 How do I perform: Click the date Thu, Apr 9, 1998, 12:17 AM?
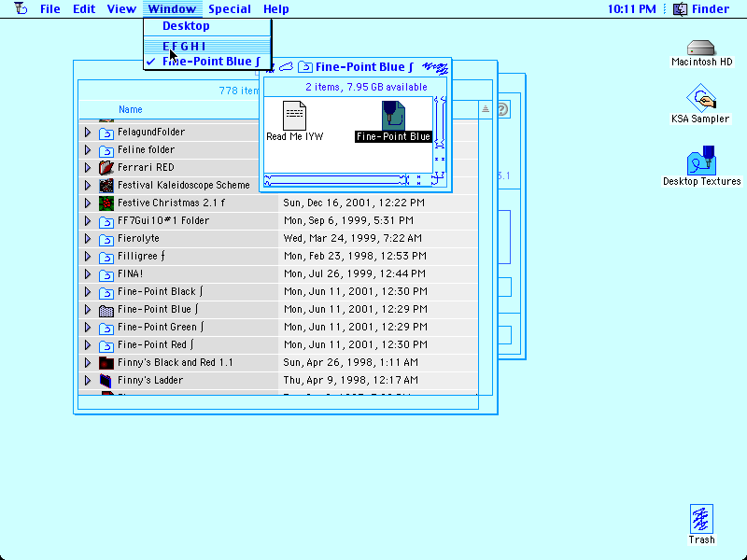351,380
